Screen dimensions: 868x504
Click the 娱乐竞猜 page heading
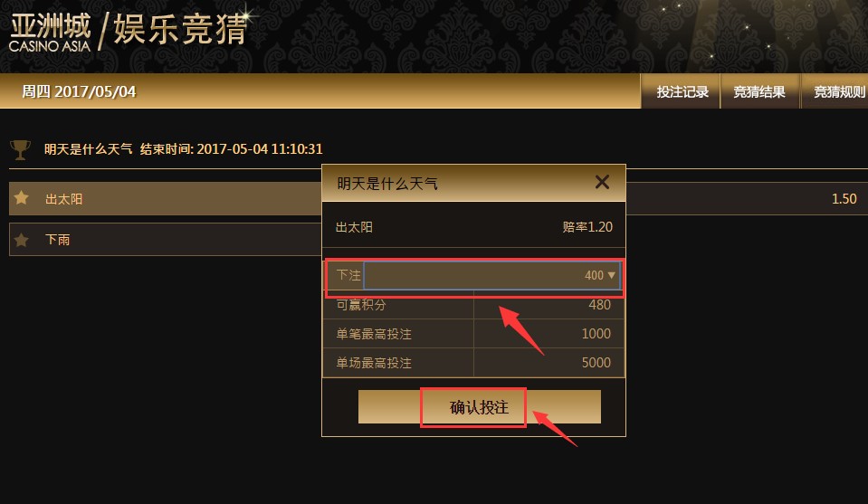pyautogui.click(x=180, y=29)
